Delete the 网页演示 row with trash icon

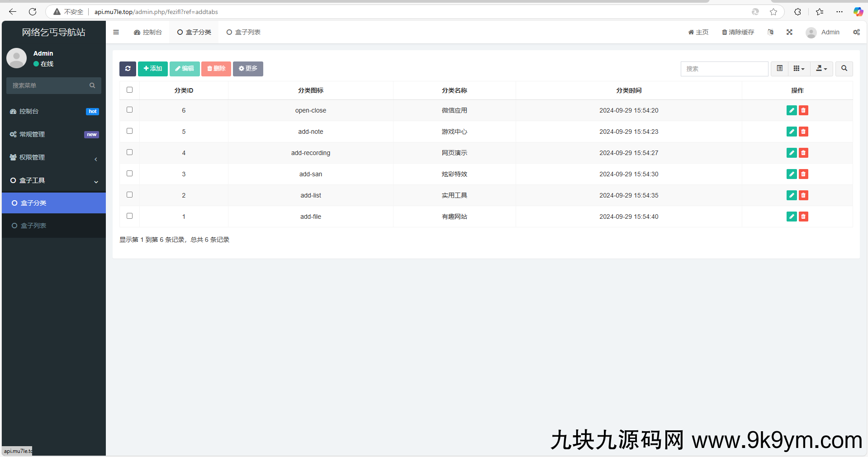[x=803, y=153]
